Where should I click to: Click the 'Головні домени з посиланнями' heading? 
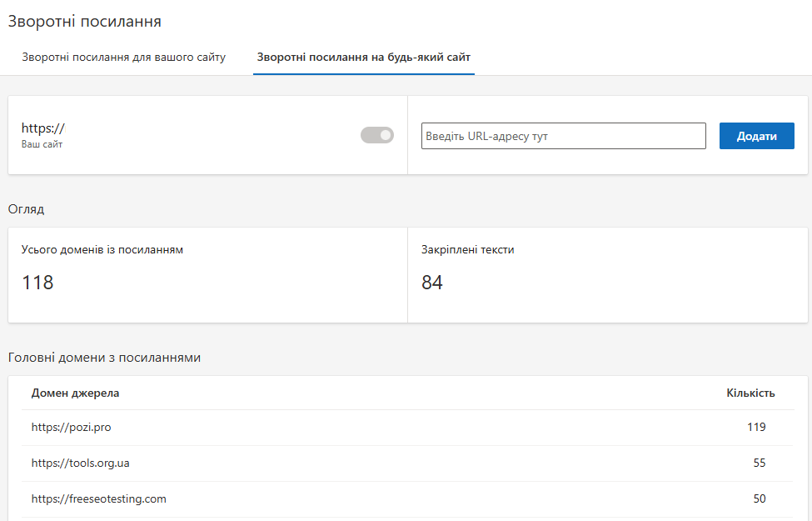(104, 358)
